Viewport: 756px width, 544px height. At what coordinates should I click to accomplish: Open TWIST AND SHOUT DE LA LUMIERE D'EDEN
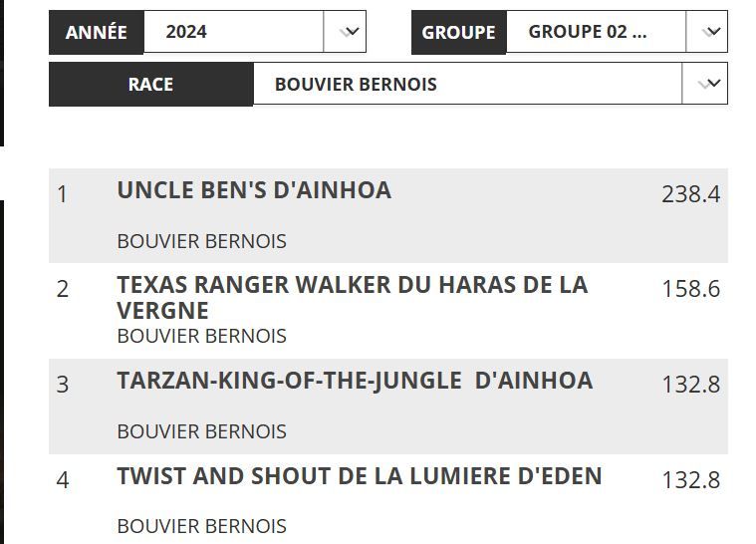(x=360, y=476)
